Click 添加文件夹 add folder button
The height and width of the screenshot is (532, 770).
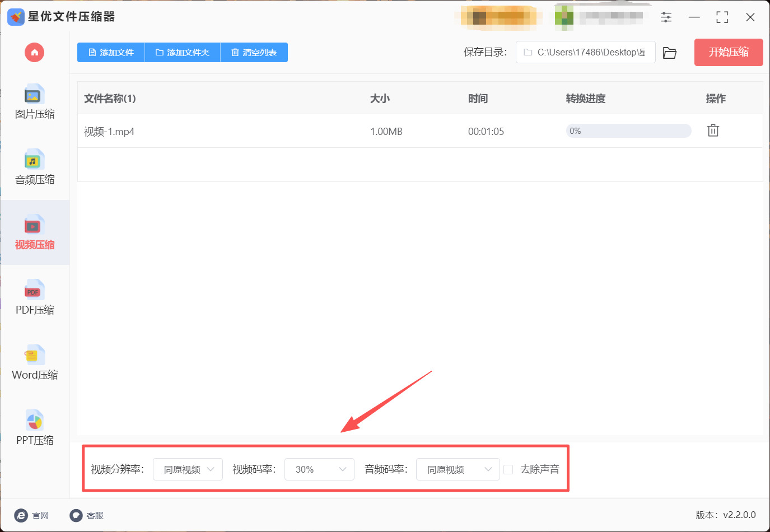(x=183, y=53)
